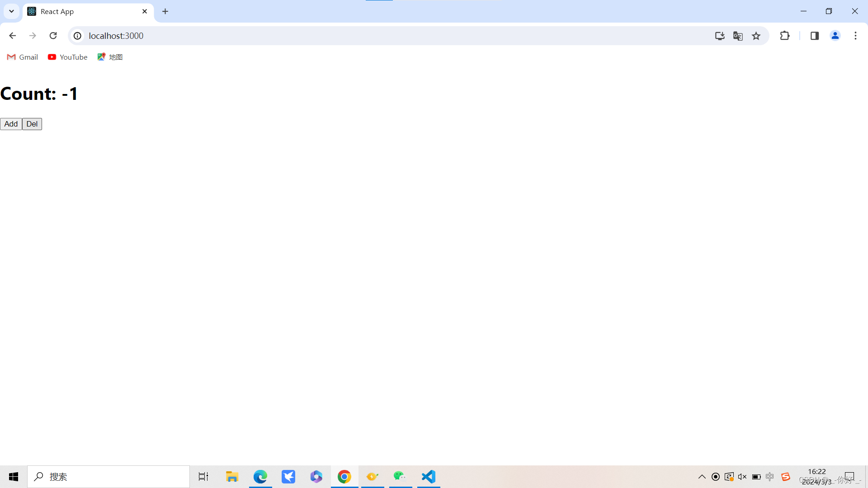Click the refresh page icon
The height and width of the screenshot is (488, 868).
[53, 36]
